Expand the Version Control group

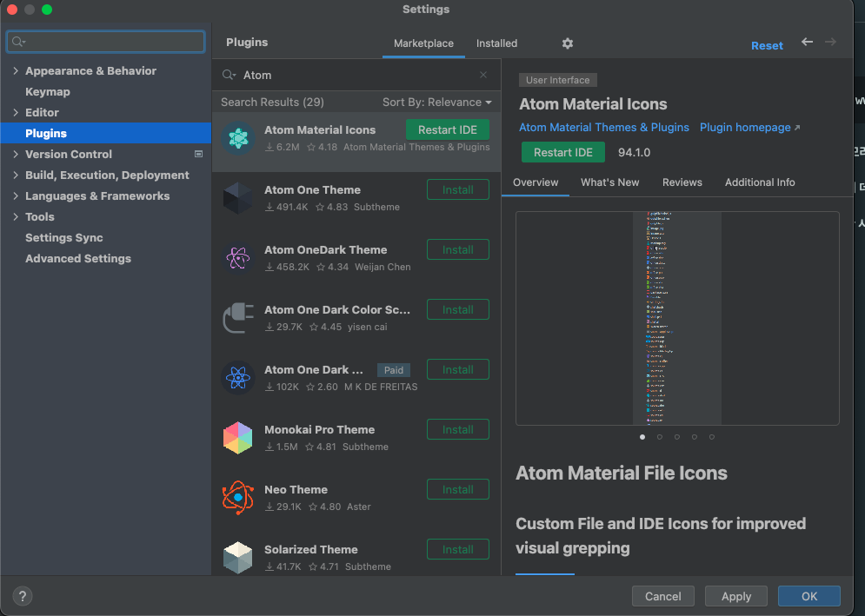(x=16, y=155)
